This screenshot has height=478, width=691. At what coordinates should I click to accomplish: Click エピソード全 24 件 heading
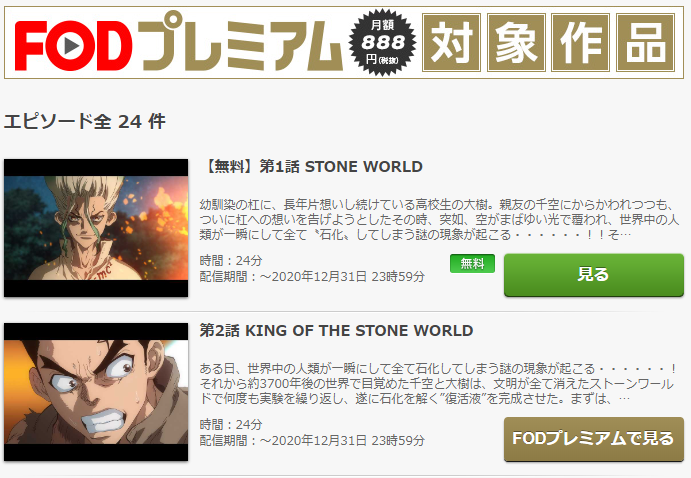[x=85, y=121]
